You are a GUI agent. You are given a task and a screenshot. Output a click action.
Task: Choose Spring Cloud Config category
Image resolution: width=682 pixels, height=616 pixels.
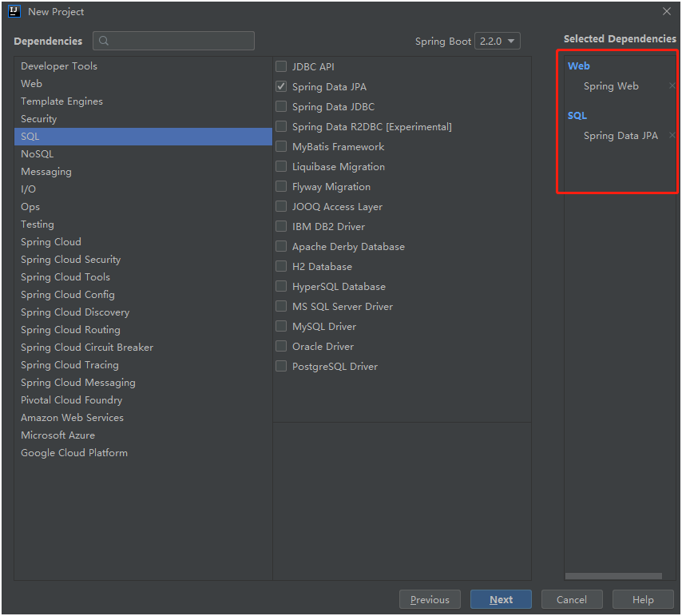click(143, 295)
